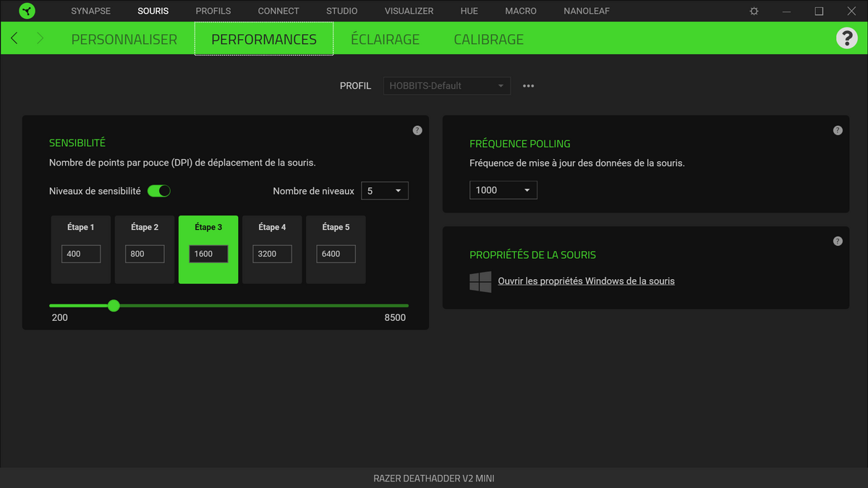Click the Étape 5 DPI field 6400
Screen dimensions: 868x488
336,254
